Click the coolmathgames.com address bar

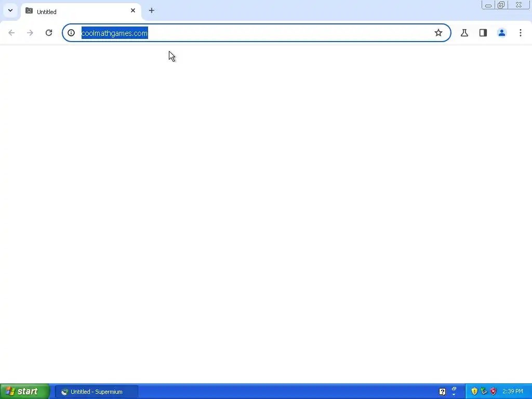pyautogui.click(x=257, y=33)
